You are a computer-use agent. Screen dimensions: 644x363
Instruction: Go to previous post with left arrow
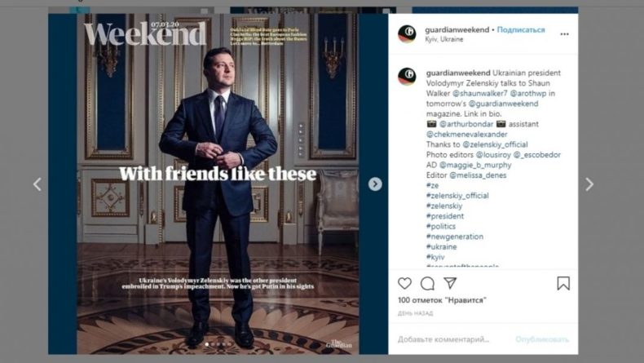coord(37,184)
